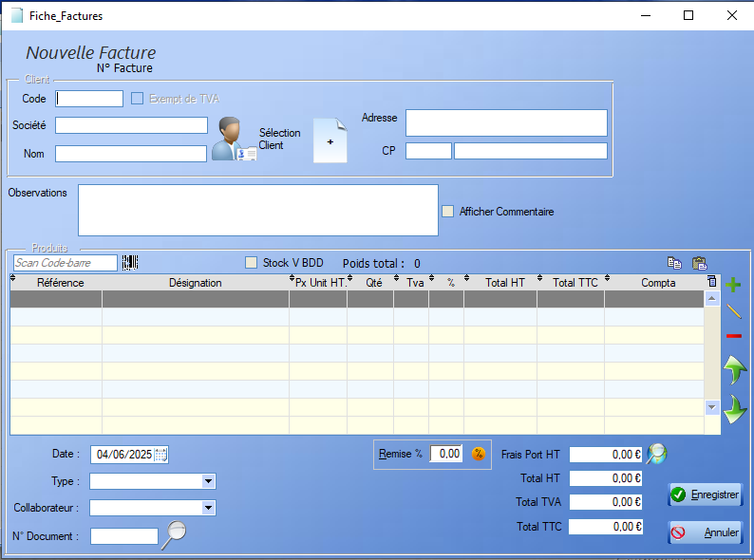754x560 pixels.
Task: Click the barcode scan icon
Action: pyautogui.click(x=130, y=263)
